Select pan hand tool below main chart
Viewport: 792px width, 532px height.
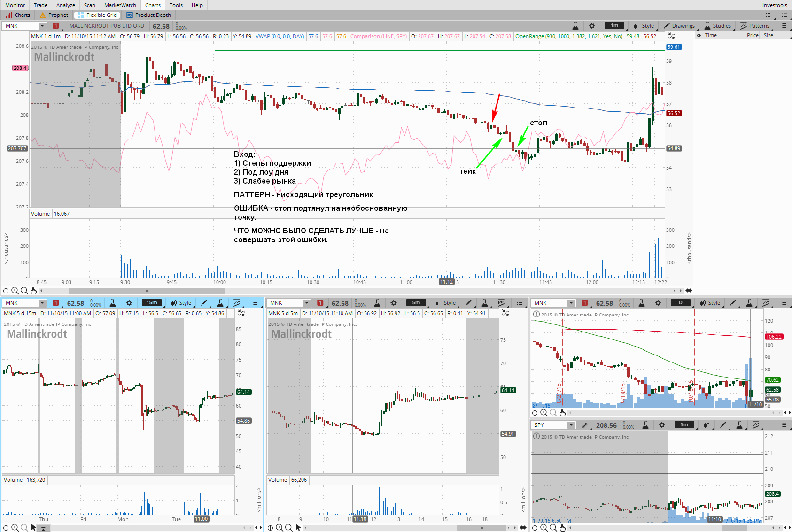pos(34,291)
